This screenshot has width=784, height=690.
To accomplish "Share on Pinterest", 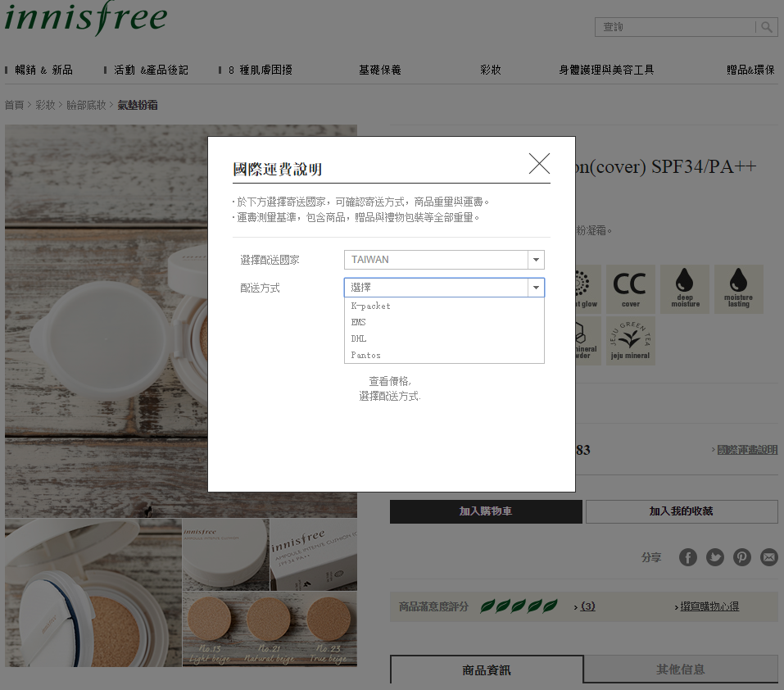I will tap(742, 557).
